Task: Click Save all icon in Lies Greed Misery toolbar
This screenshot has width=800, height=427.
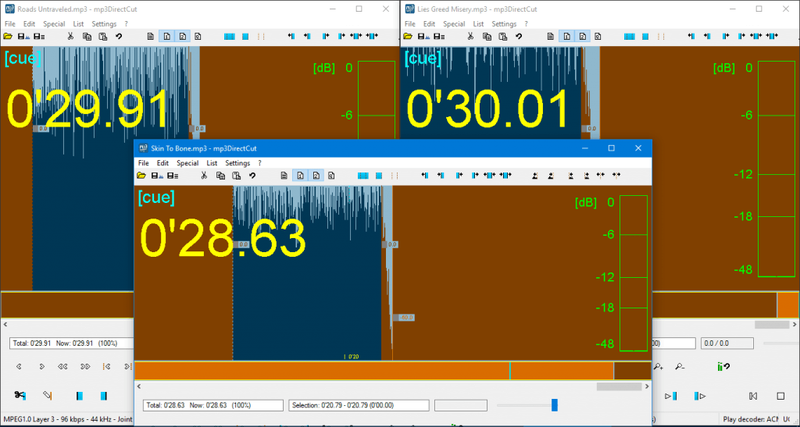Action: point(440,36)
